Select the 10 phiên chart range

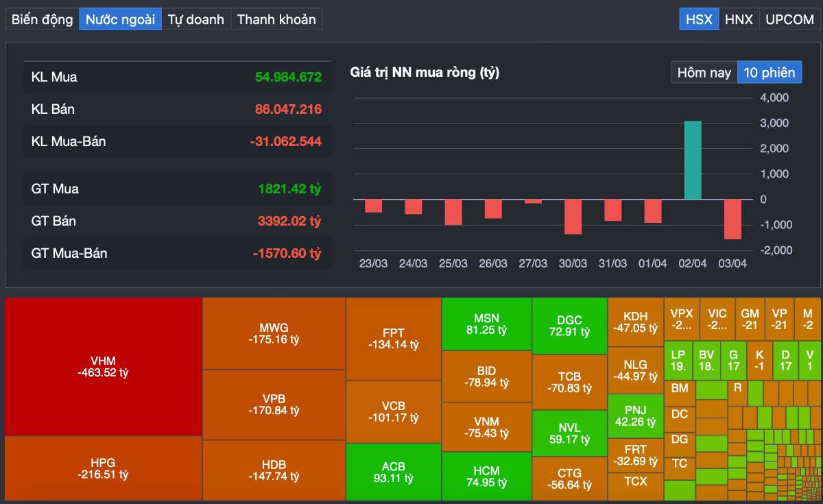[x=769, y=72]
